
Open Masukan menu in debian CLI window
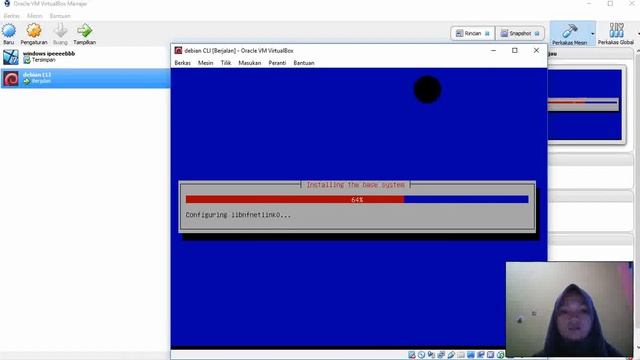coord(249,63)
